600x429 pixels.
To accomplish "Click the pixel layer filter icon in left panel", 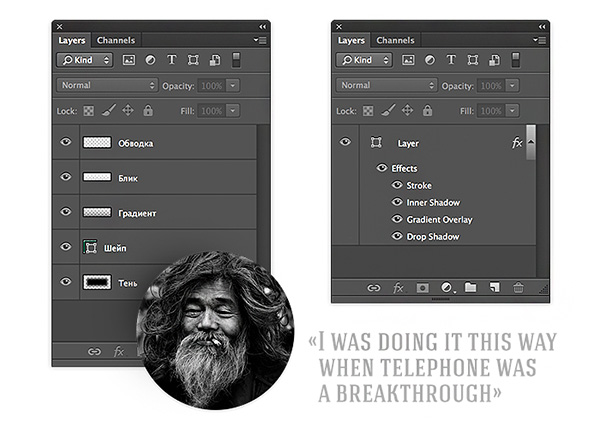I will pyautogui.click(x=129, y=60).
